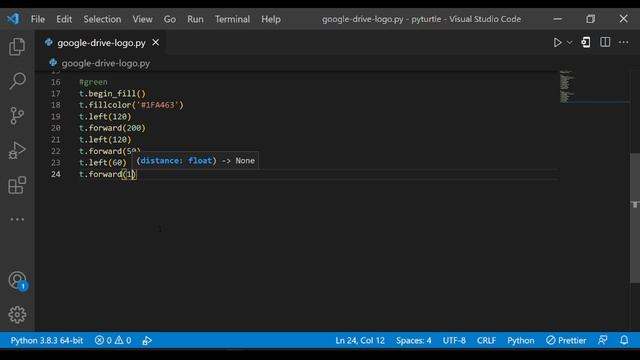Image resolution: width=640 pixels, height=360 pixels.
Task: Open the Edit menu
Action: [64, 19]
